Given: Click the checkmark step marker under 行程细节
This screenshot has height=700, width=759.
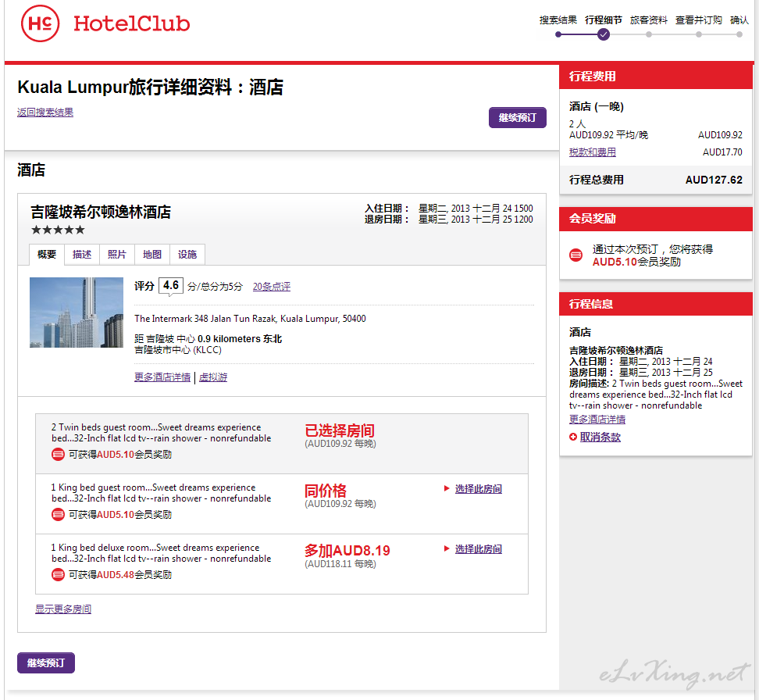Looking at the screenshot, I should 603,34.
